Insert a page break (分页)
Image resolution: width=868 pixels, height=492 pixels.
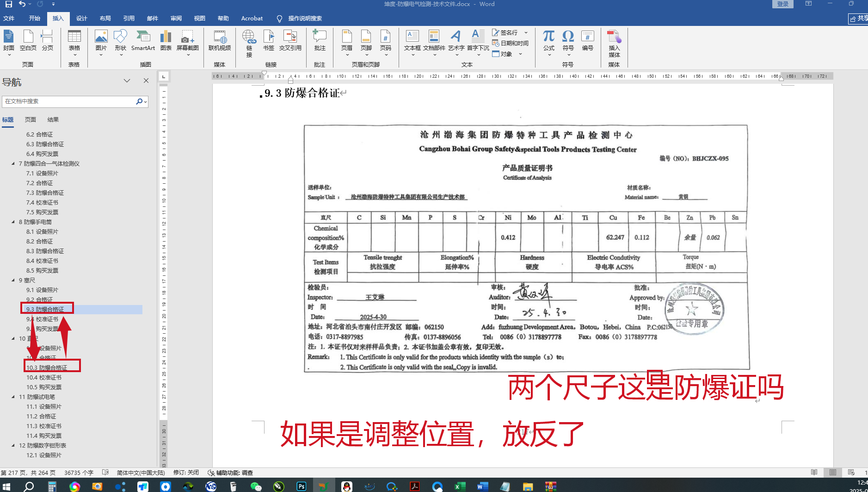point(47,41)
